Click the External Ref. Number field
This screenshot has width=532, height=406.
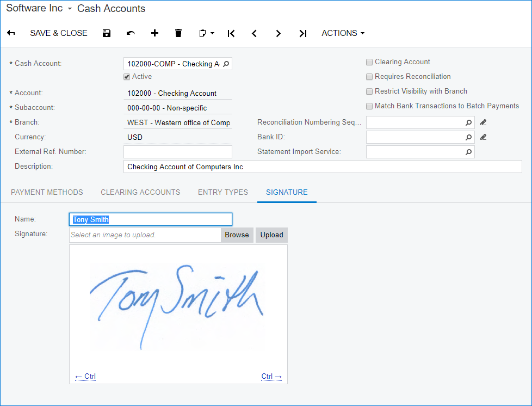click(178, 152)
